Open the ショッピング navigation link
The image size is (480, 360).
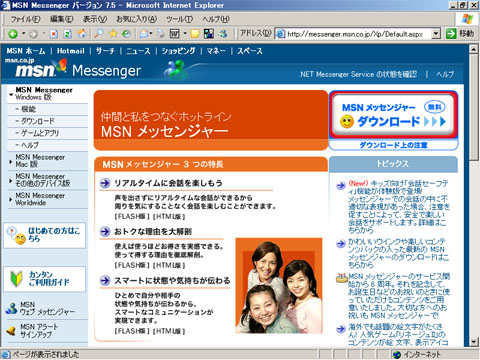[178, 51]
